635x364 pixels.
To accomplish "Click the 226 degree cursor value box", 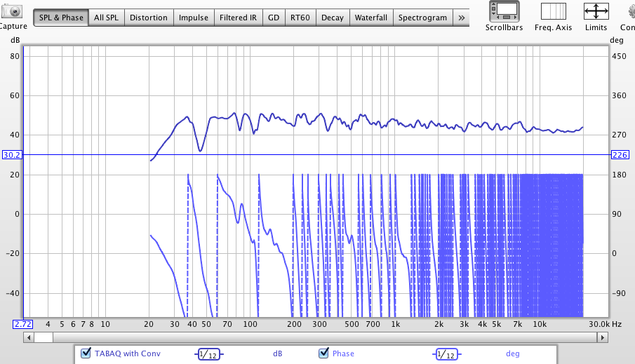I will 620,155.
